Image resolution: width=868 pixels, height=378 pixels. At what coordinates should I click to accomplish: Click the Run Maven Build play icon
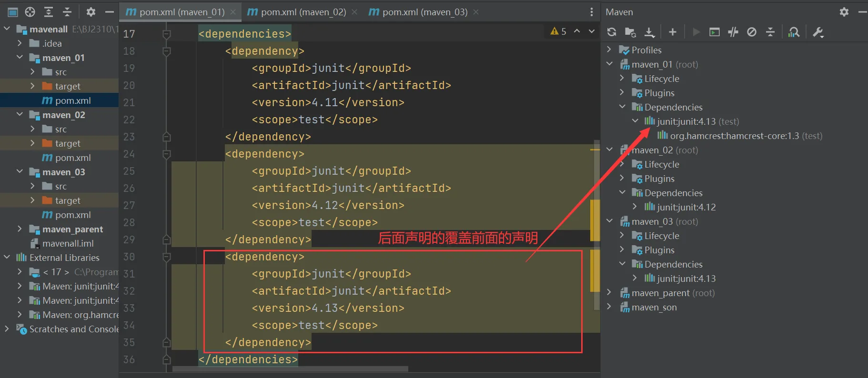[696, 32]
